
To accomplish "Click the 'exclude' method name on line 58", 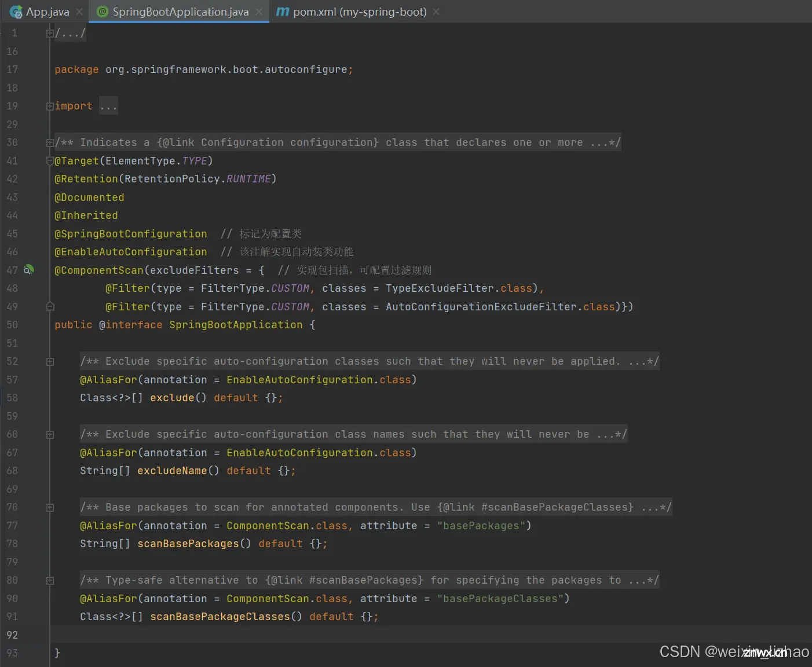I will [x=172, y=398].
